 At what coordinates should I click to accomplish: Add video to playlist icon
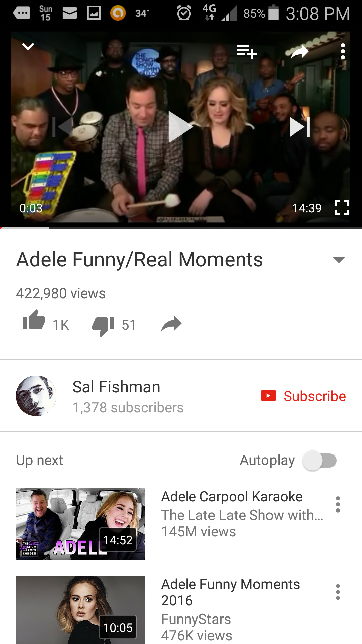coord(247,52)
